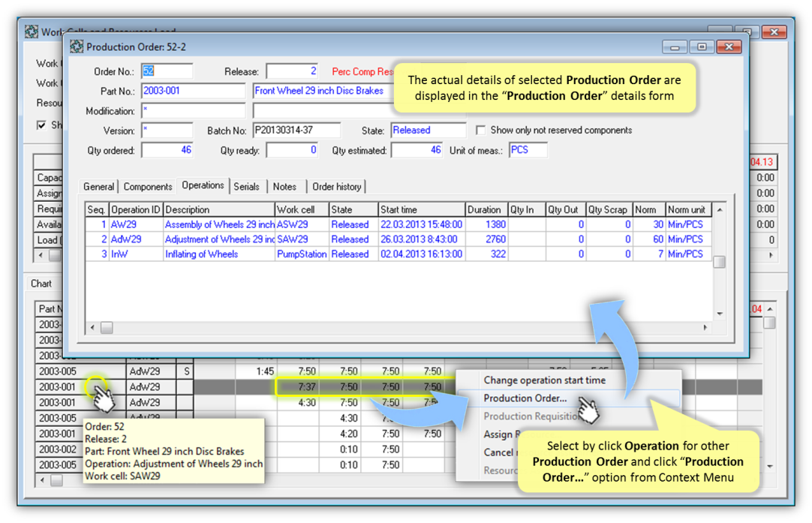812x523 pixels.
Task: Click the Part No. field 2003-001
Action: coord(193,91)
